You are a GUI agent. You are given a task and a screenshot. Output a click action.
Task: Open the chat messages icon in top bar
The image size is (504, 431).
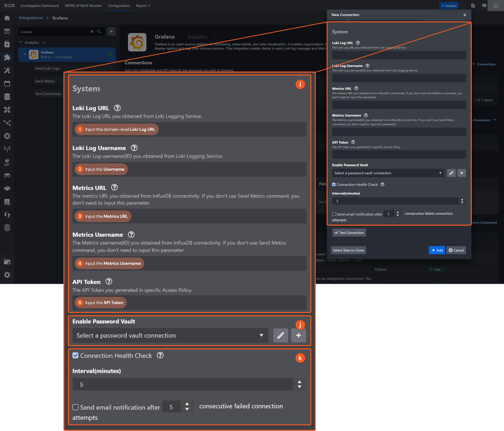point(484,5)
